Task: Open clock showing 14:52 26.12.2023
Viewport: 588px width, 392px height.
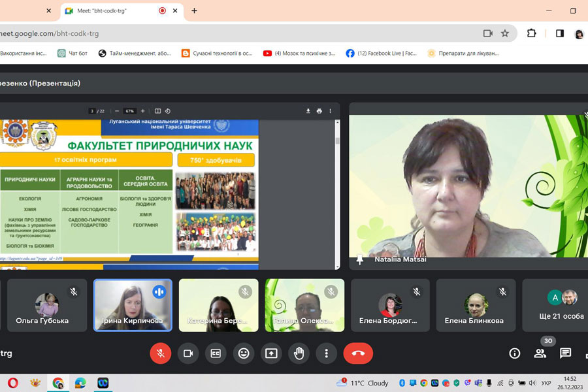Action: click(570, 383)
